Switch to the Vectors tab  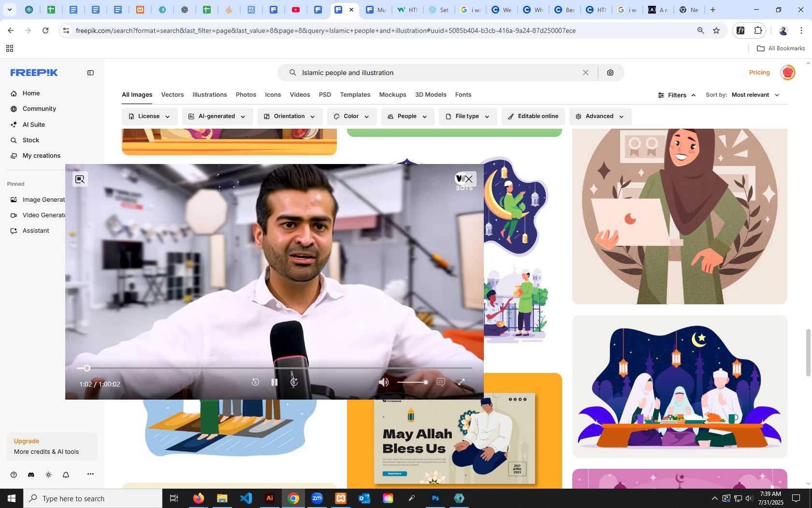pyautogui.click(x=173, y=95)
